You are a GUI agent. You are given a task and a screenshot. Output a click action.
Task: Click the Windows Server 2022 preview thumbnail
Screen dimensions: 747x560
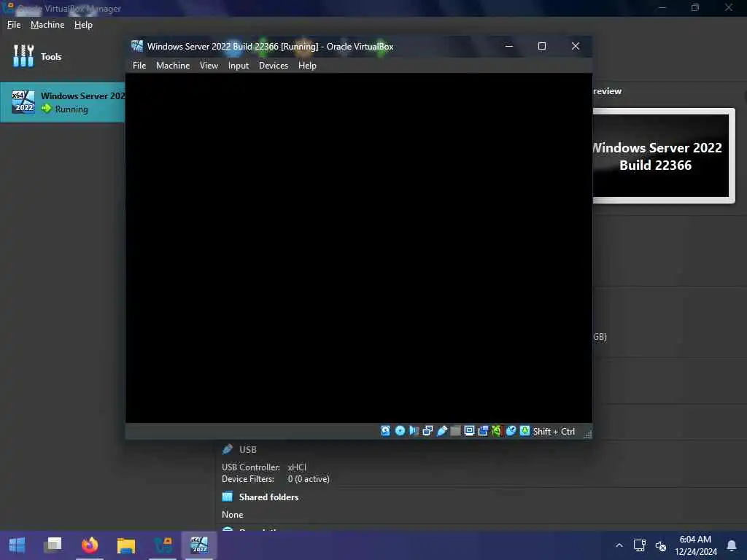(663, 156)
